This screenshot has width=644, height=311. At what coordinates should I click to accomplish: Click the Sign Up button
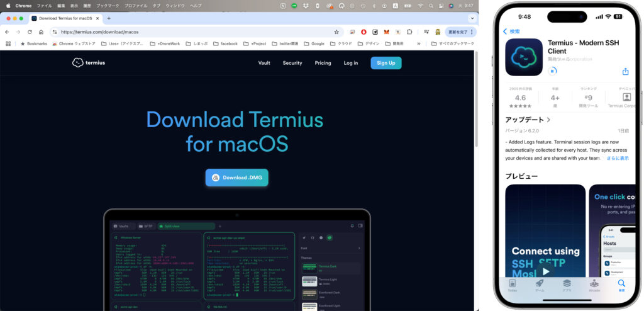386,63
